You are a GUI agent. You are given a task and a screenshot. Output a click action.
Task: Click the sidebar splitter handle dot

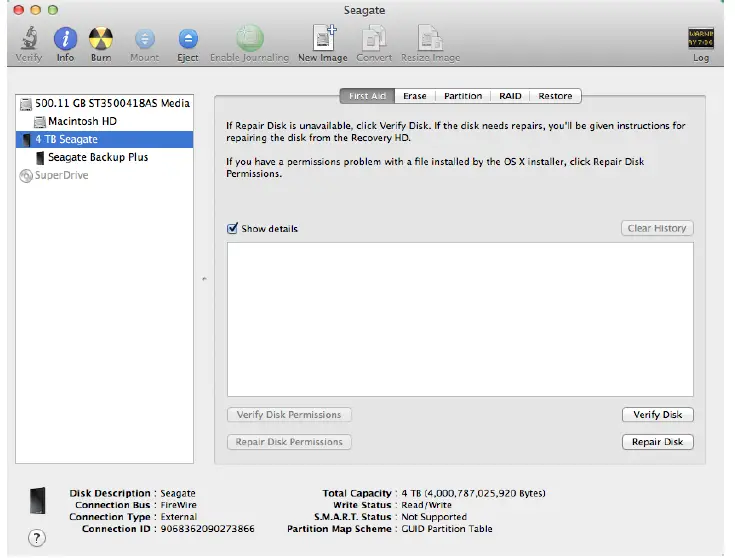[204, 279]
